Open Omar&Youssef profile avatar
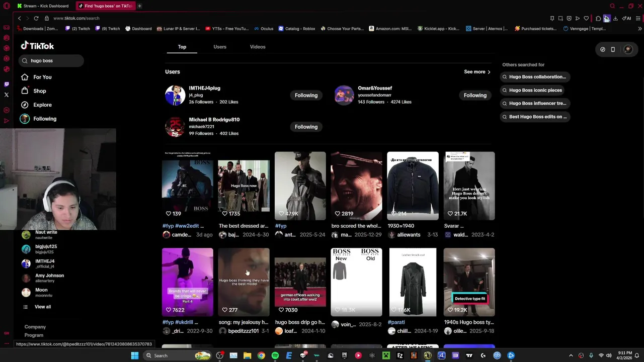The image size is (644, 362). pos(344,95)
